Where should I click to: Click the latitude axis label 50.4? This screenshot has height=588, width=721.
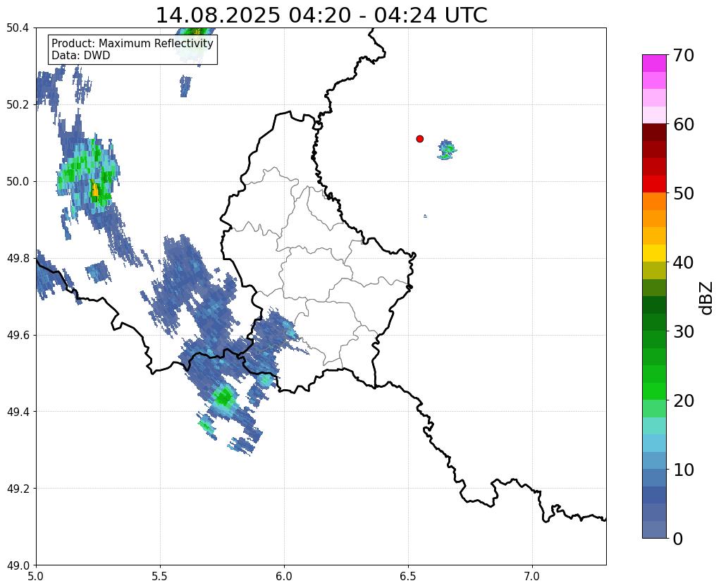(18, 28)
